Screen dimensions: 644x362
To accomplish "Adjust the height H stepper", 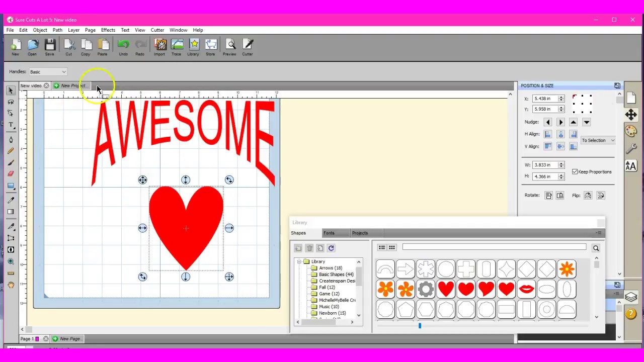I will coord(561,176).
